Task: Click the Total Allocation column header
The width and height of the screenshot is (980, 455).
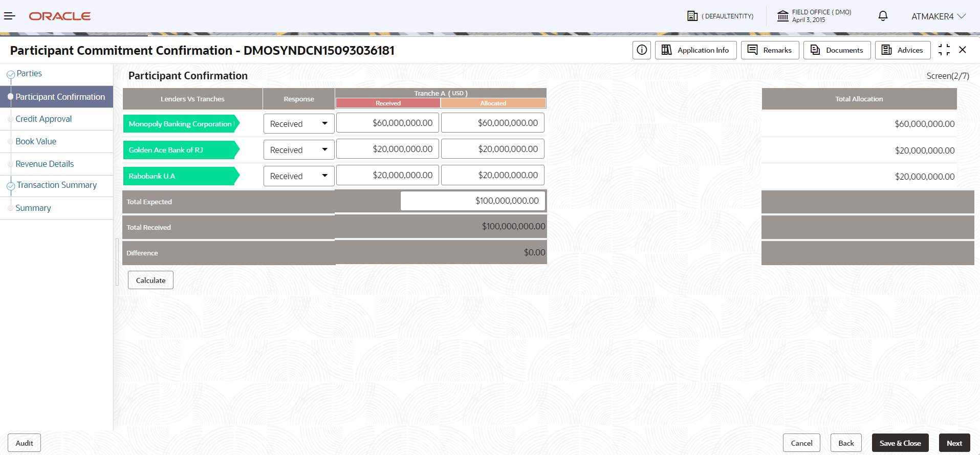Action: [x=859, y=99]
